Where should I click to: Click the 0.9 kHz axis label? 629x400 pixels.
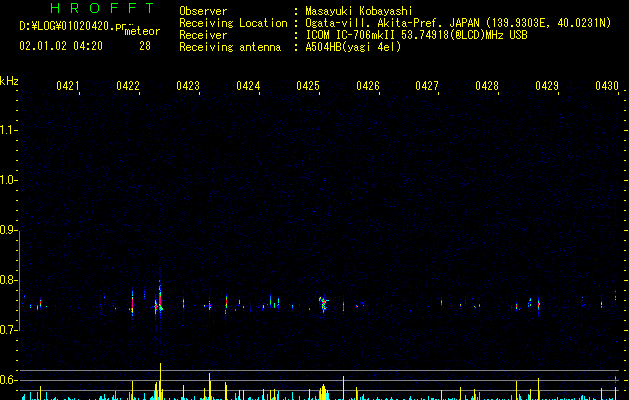point(8,230)
